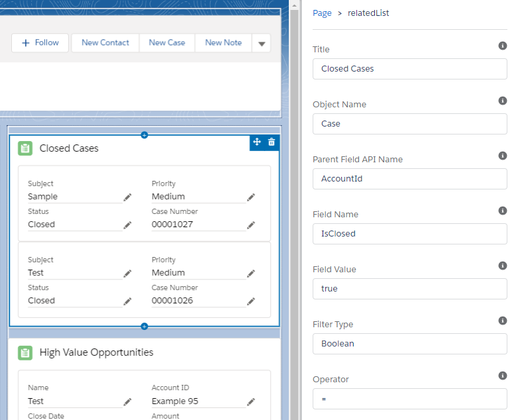Show info tooltip for Title property
The width and height of the screenshot is (516, 420).
coord(503,46)
